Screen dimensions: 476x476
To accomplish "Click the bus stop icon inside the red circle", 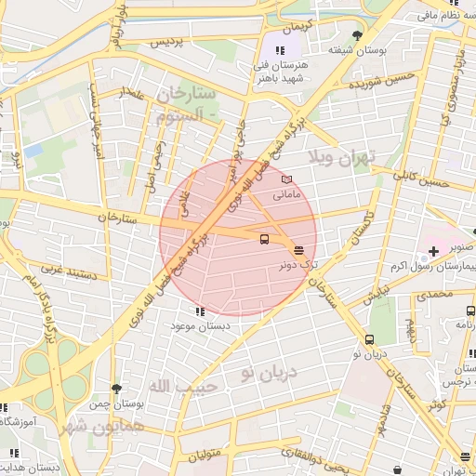I will pyautogui.click(x=264, y=239).
